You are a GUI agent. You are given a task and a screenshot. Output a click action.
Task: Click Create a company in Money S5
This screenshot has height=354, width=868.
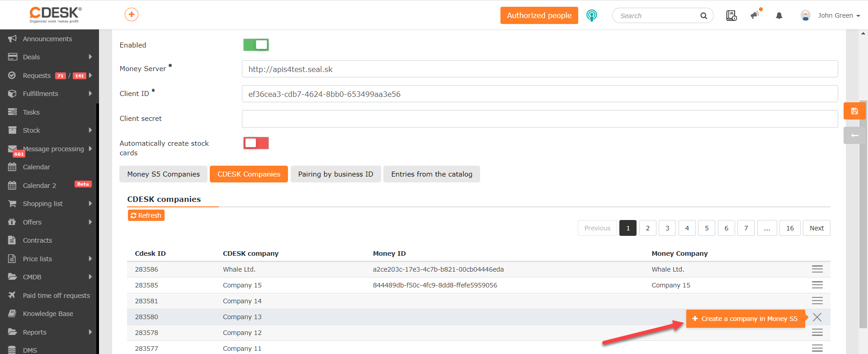point(745,319)
